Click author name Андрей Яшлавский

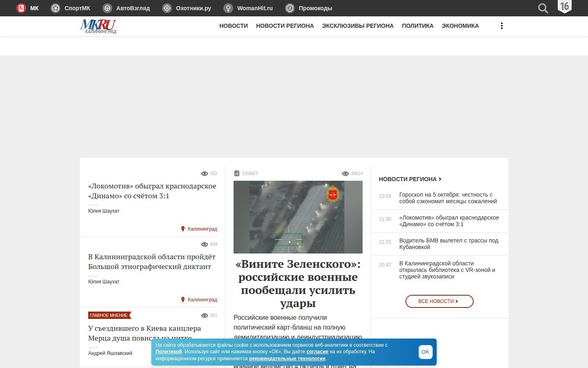[110, 353]
